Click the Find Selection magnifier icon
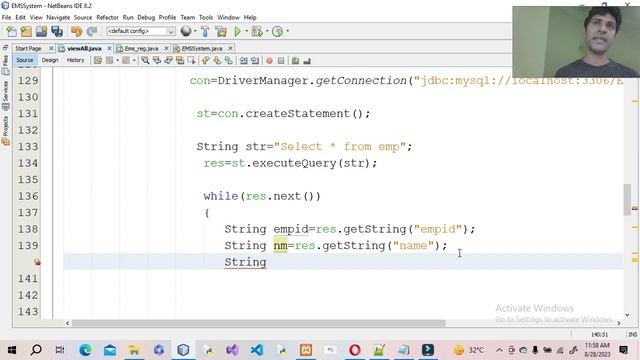This screenshot has height=360, width=640. (145, 61)
